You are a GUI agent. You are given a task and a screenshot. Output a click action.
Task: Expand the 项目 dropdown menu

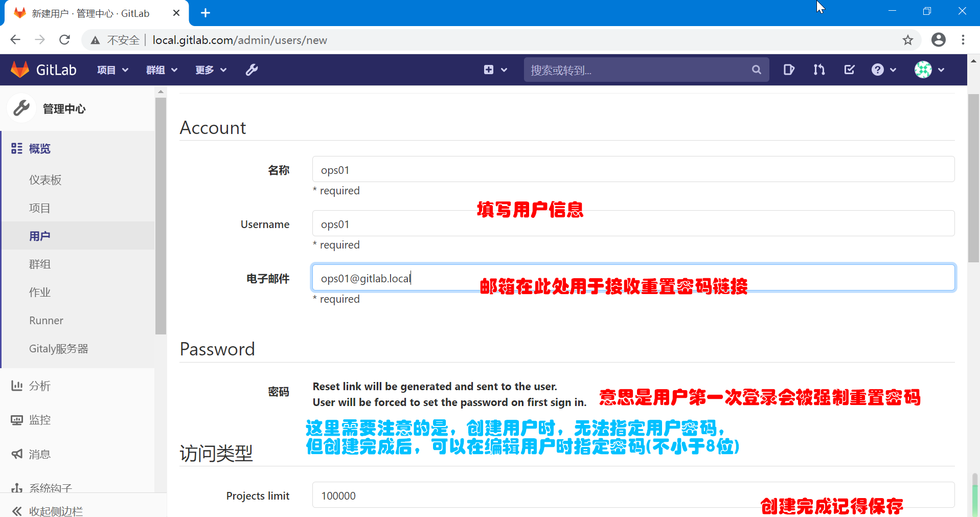113,70
